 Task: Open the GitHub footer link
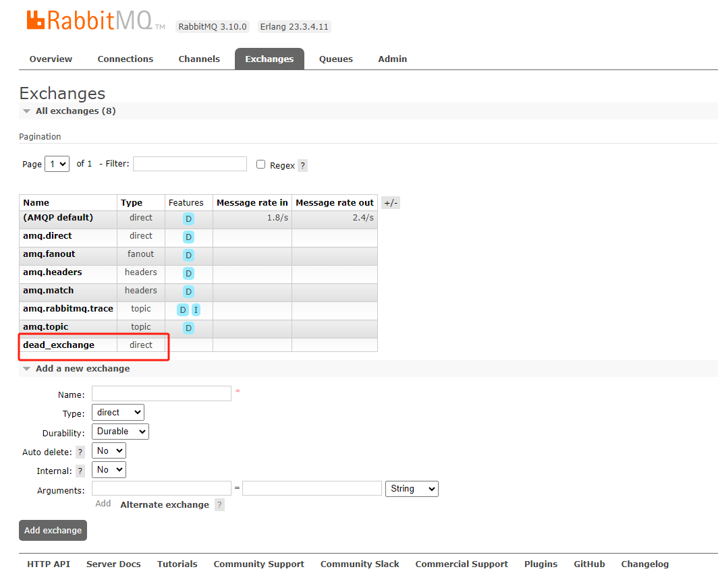tap(589, 564)
